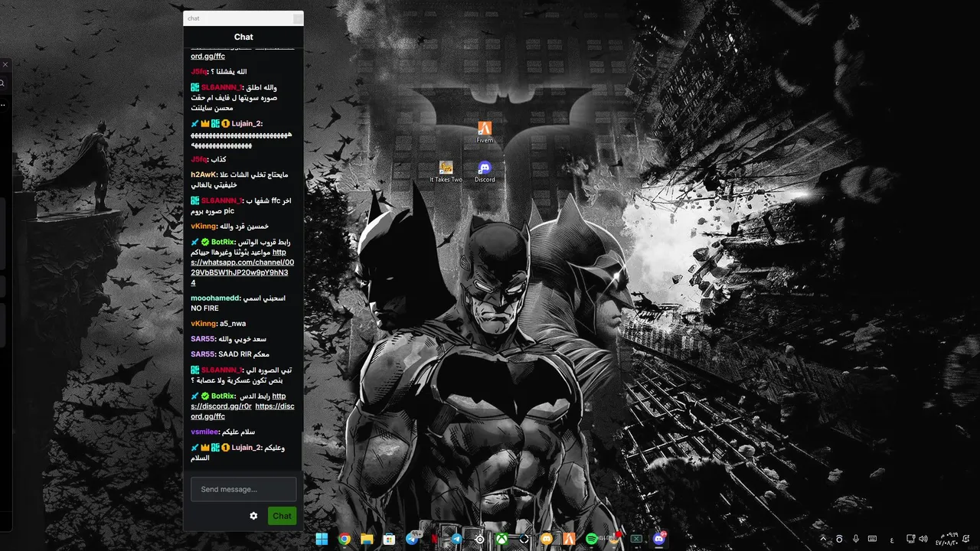Click the green Chat send button
This screenshot has width=980, height=551.
pyautogui.click(x=282, y=516)
